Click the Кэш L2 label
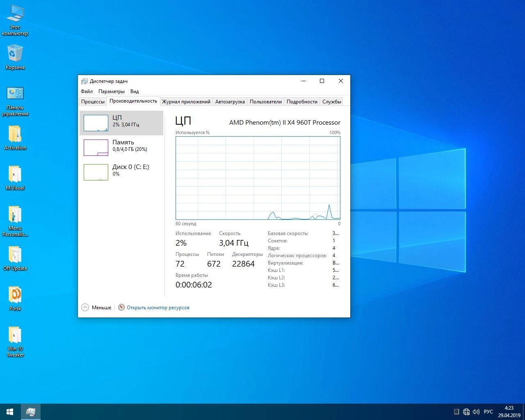The image size is (525, 420). tap(276, 278)
